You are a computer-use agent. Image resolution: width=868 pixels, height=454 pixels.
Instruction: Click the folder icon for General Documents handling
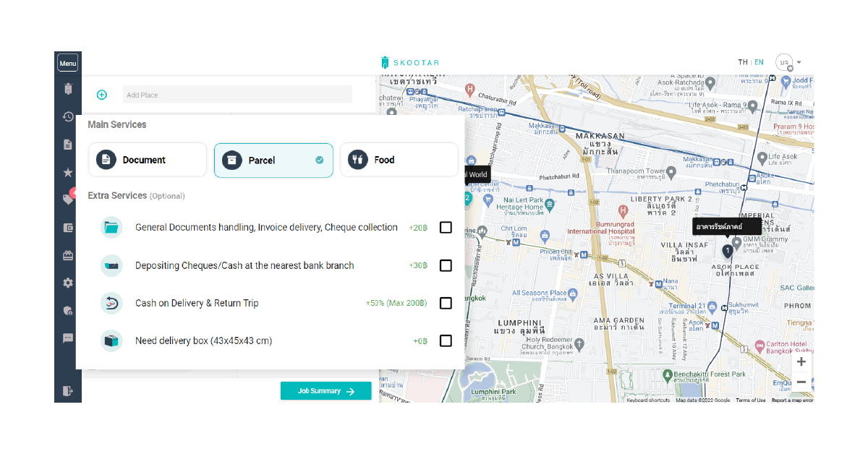[x=111, y=228]
